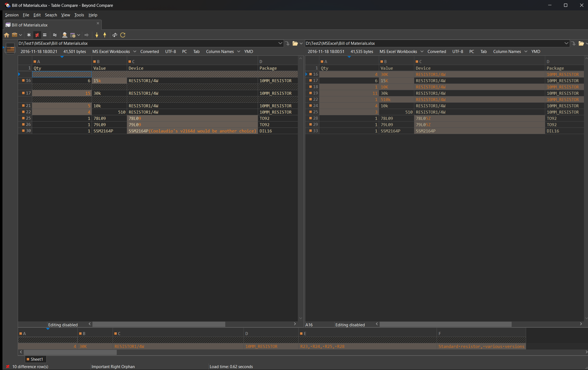Screen dimensions: 588x370
Task: Open the Sessions briefcase icon
Action: pyautogui.click(x=15, y=35)
